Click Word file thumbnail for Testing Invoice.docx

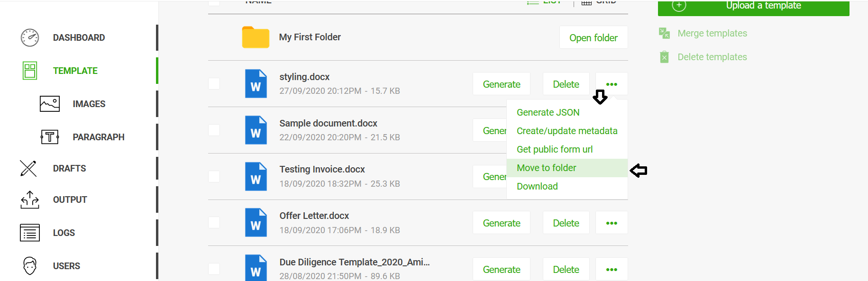(256, 177)
